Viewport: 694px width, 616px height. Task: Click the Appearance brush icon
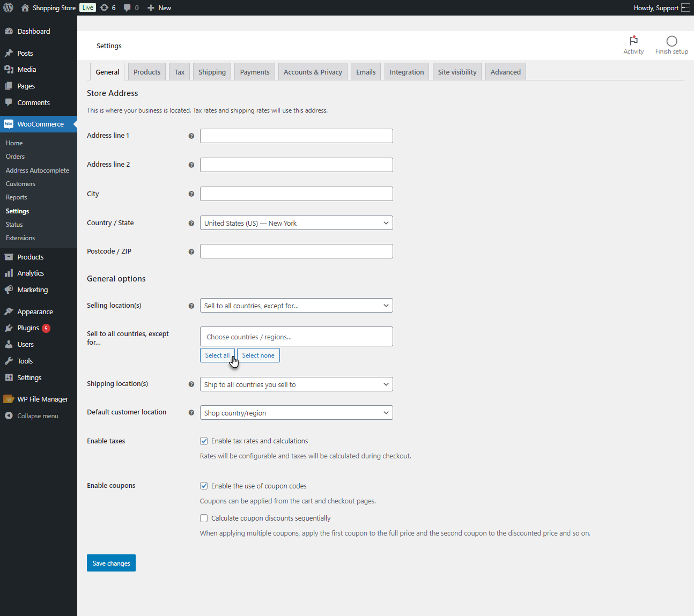9,312
